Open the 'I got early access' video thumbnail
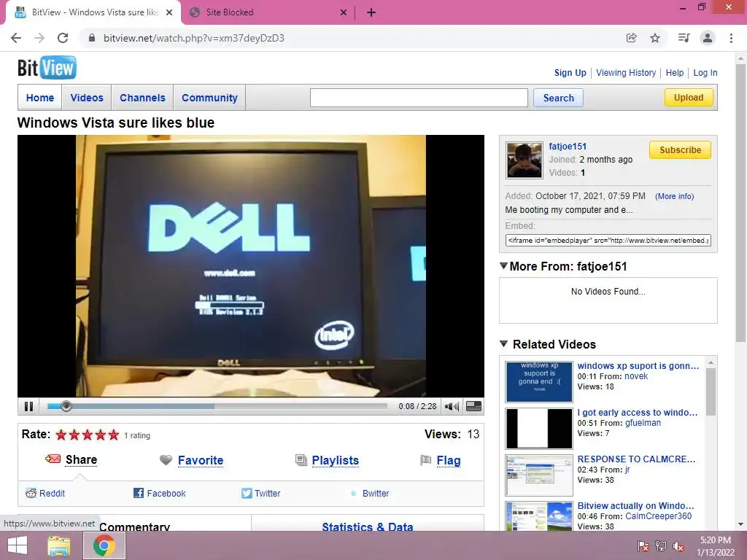This screenshot has width=747, height=560. click(x=539, y=428)
